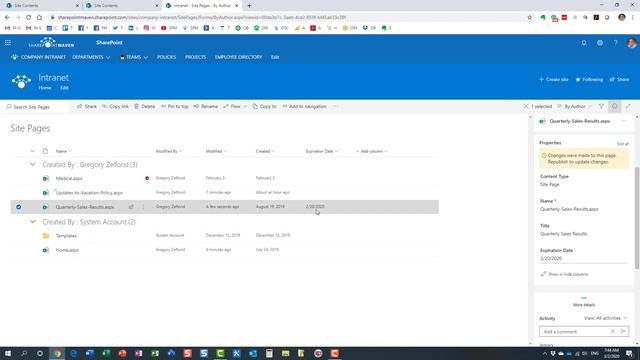This screenshot has height=360, width=640.
Task: Open the Employee Directory navigation item
Action: [x=238, y=57]
